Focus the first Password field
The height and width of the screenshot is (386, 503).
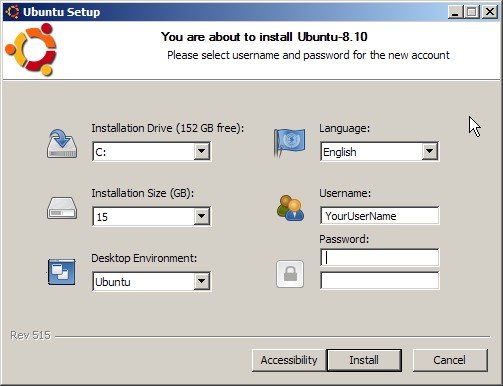(x=379, y=257)
